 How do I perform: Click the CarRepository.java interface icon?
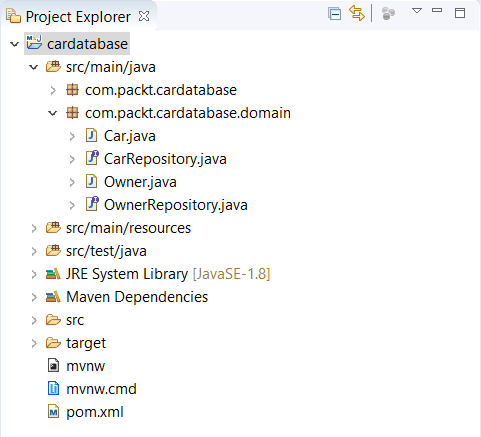pyautogui.click(x=92, y=158)
